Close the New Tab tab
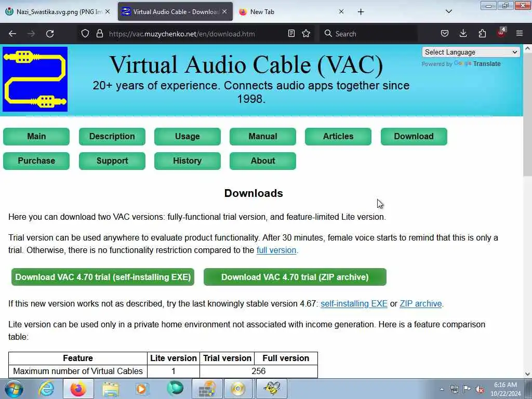 pyautogui.click(x=341, y=11)
